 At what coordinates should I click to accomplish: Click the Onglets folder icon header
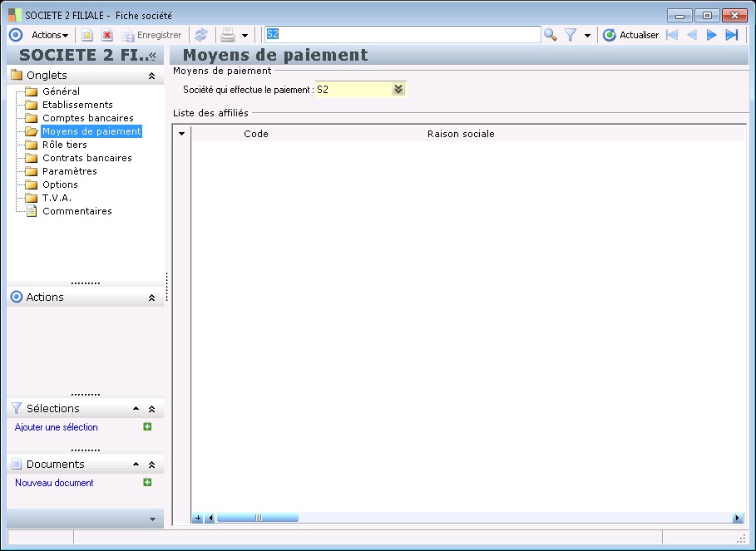17,75
